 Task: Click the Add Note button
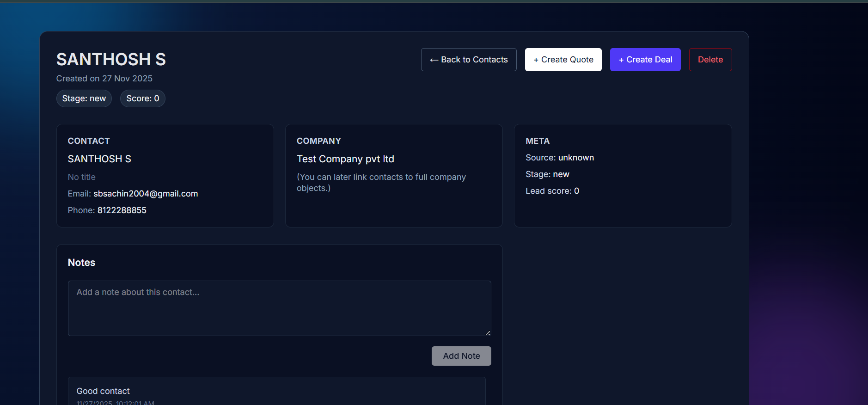pyautogui.click(x=461, y=356)
